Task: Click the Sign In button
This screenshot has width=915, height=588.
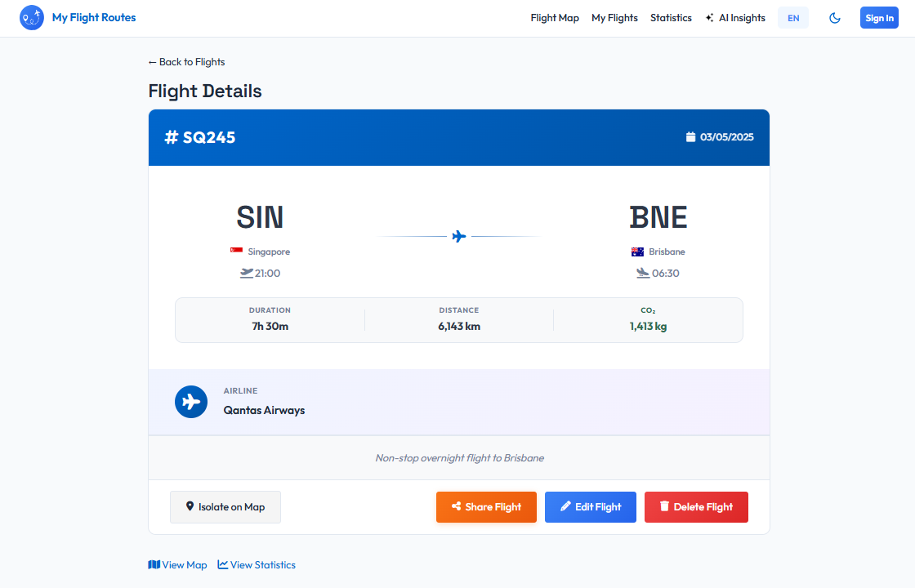Action: tap(879, 18)
